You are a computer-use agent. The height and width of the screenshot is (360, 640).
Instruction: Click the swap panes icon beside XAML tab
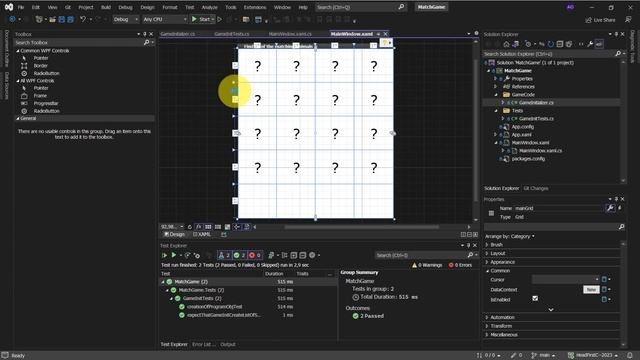point(224,234)
